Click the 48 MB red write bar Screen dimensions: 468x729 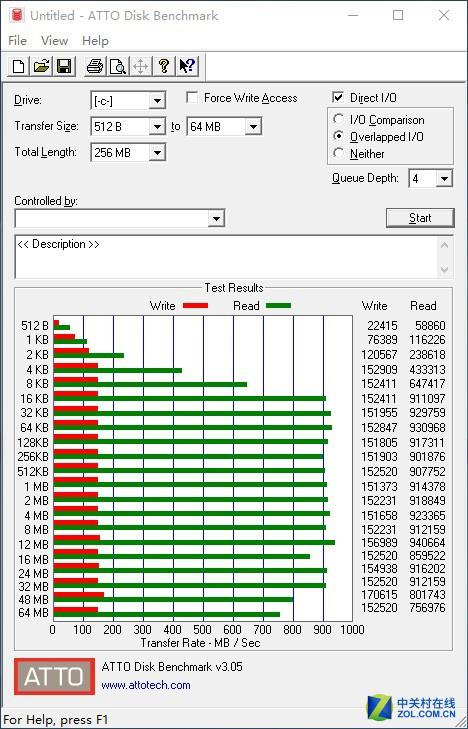pyautogui.click(x=79, y=595)
